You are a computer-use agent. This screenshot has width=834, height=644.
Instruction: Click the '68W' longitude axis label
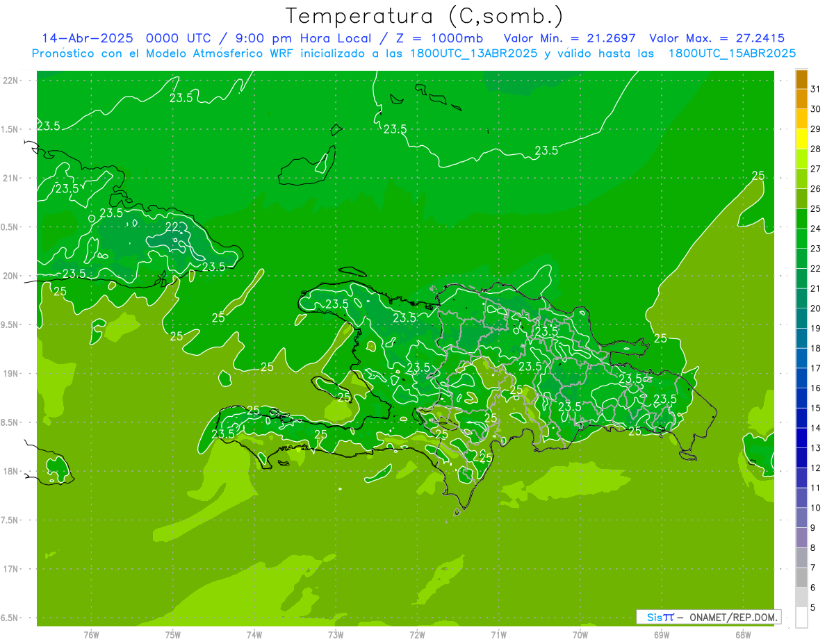pos(743,634)
